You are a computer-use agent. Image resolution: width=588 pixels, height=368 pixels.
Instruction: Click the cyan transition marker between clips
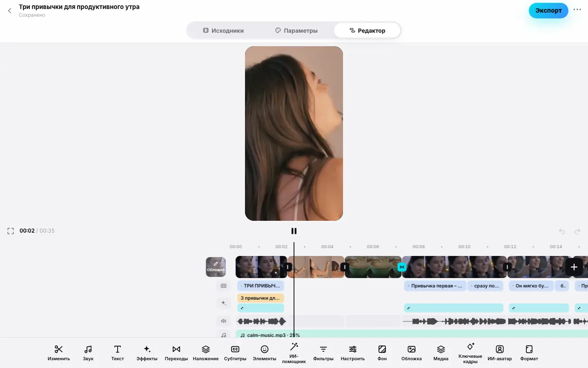click(402, 267)
